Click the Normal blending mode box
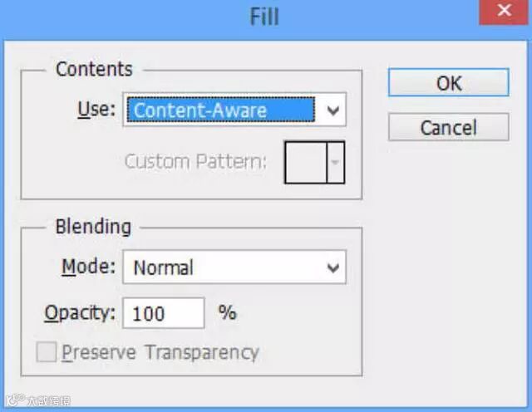 222,267
